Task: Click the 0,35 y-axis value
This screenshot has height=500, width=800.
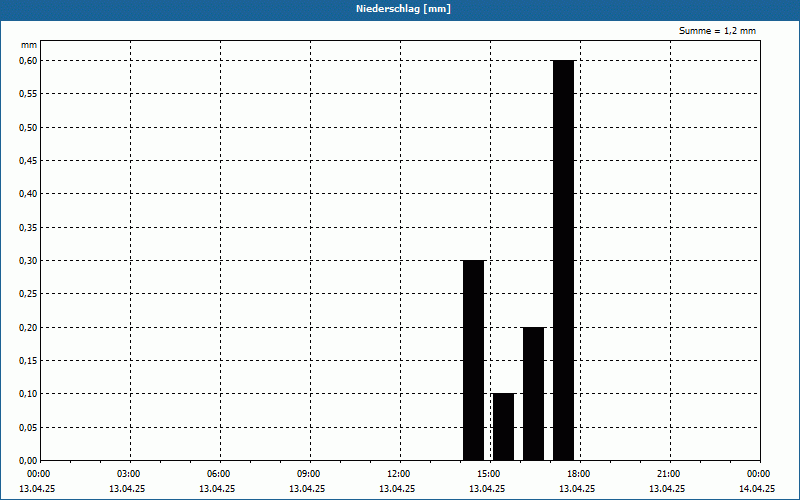Action: tap(28, 228)
